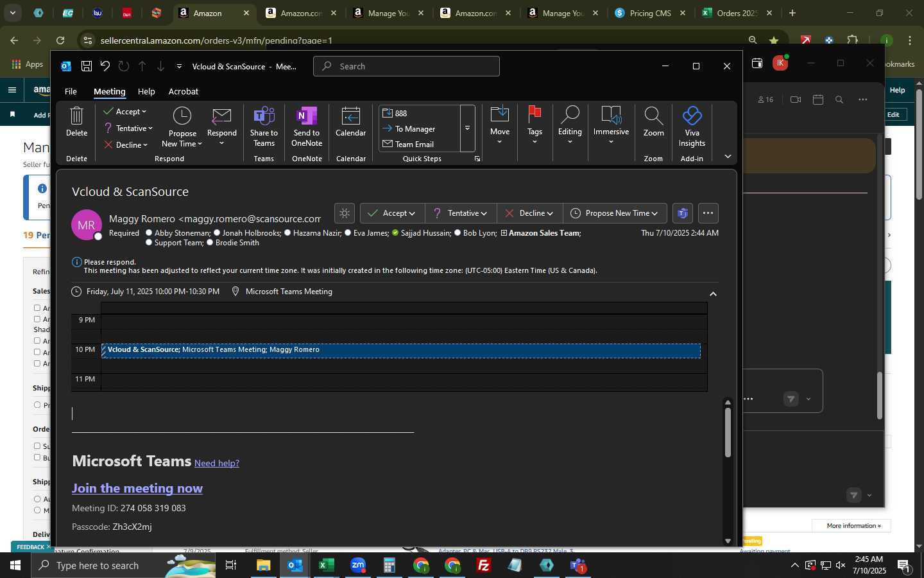Open the Quick Steps dialog launcher
The height and width of the screenshot is (578, 924).
477,159
